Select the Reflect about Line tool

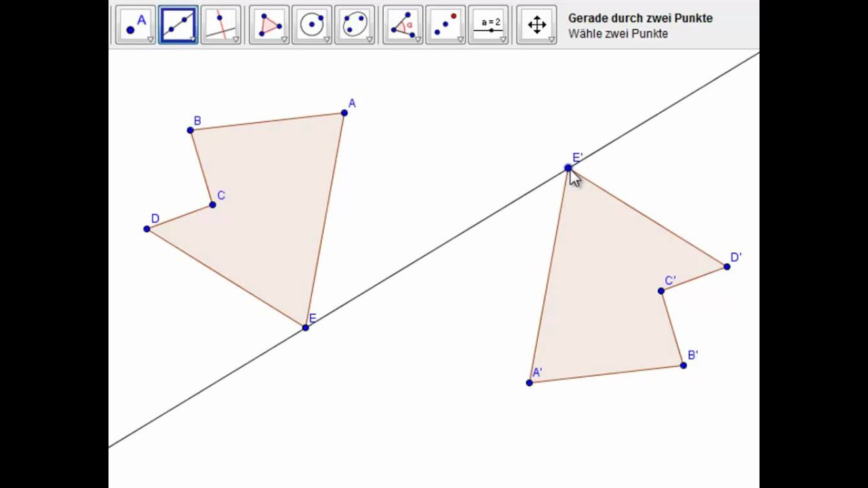tap(446, 25)
